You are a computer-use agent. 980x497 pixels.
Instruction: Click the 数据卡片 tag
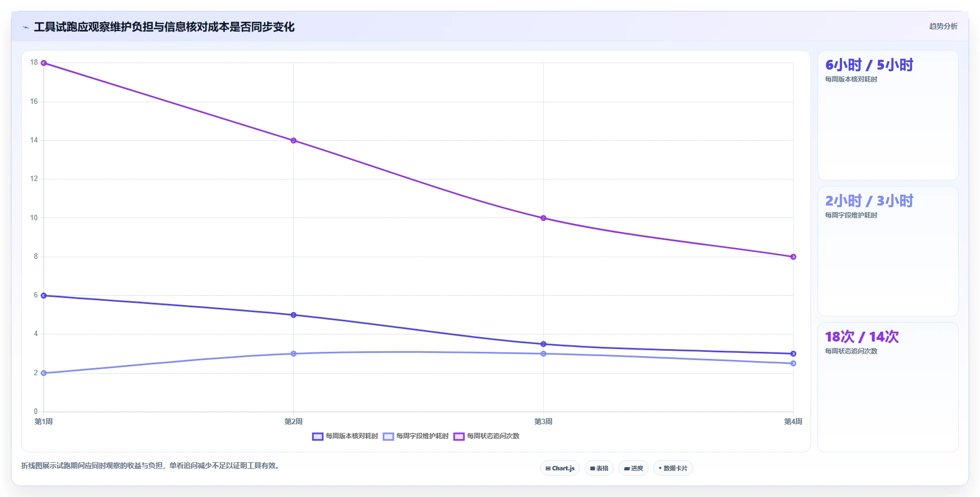[x=673, y=468]
